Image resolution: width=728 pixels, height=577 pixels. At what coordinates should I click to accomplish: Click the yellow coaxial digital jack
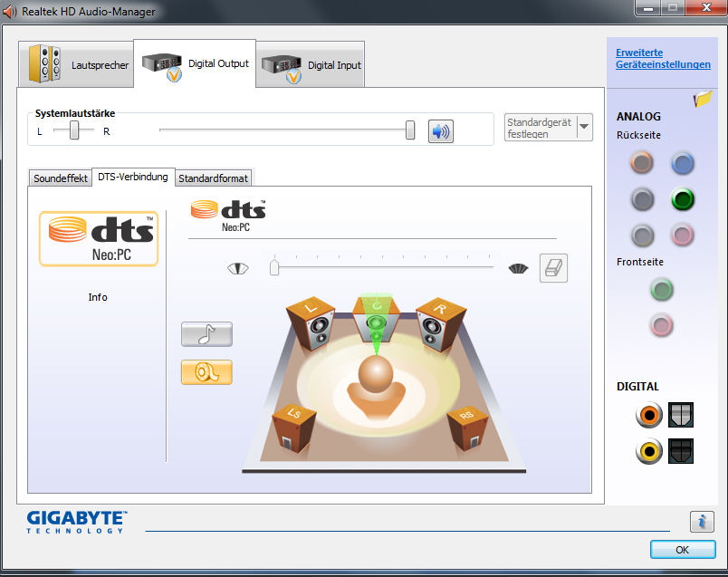tap(649, 450)
